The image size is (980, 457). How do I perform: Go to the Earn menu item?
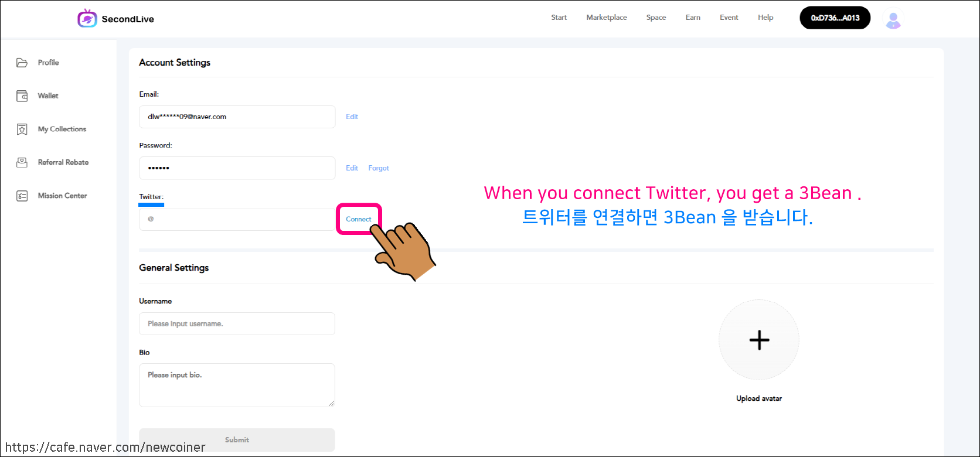693,18
